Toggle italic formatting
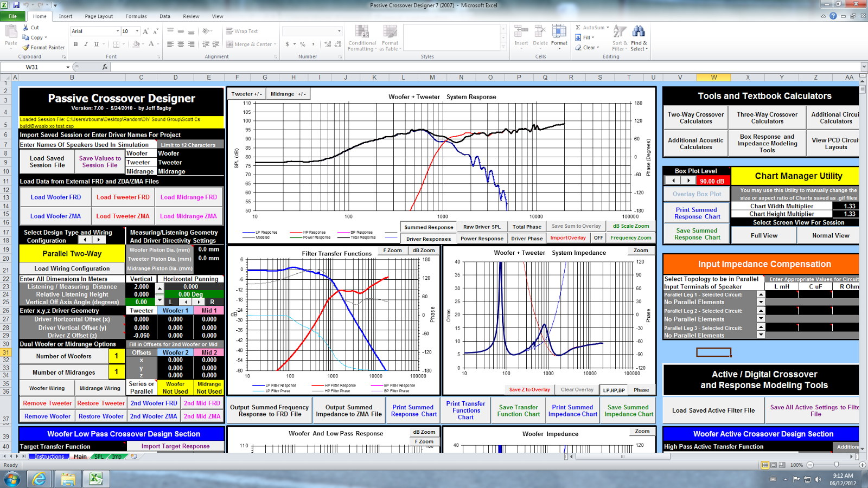868x488 pixels. (x=86, y=44)
